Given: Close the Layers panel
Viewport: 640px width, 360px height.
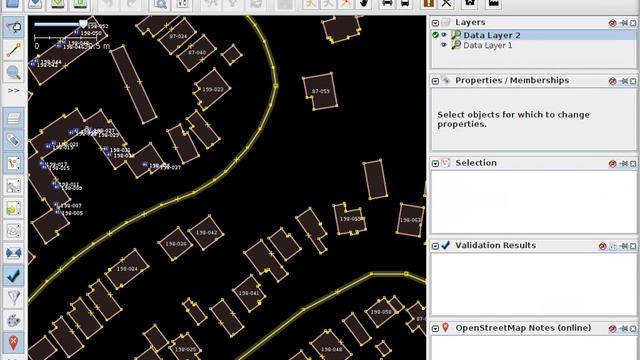Looking at the screenshot, I should coord(633,23).
